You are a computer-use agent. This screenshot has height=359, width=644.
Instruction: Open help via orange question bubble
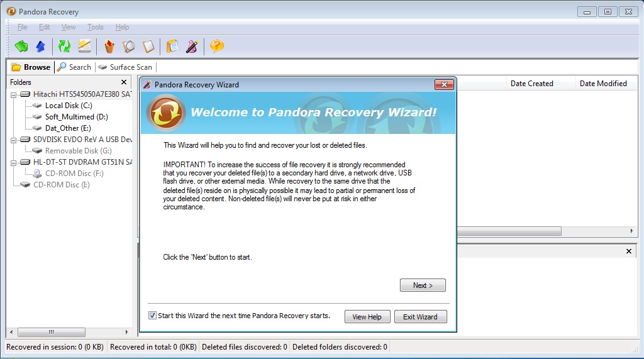click(217, 47)
